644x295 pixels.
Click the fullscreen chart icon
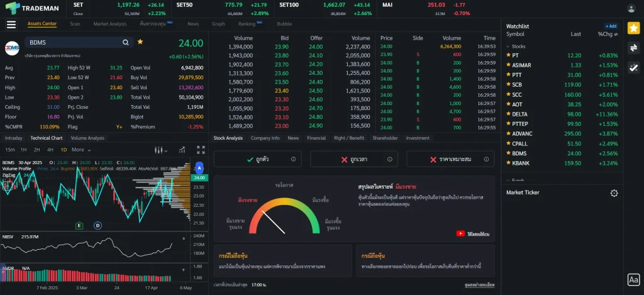click(201, 150)
